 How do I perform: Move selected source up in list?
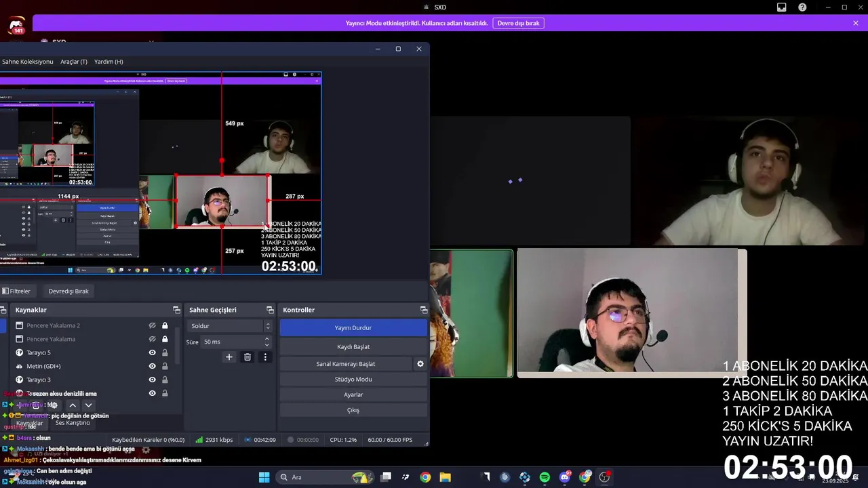coord(73,405)
